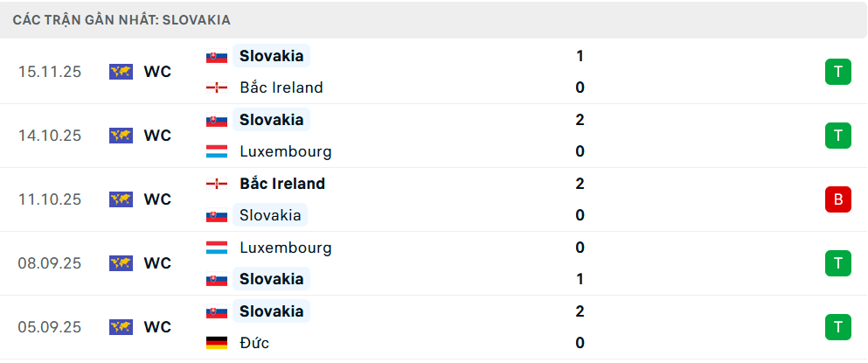Viewport: 868px width, 363px height.
Task: Click the 15.11.25 match date
Action: tap(49, 72)
